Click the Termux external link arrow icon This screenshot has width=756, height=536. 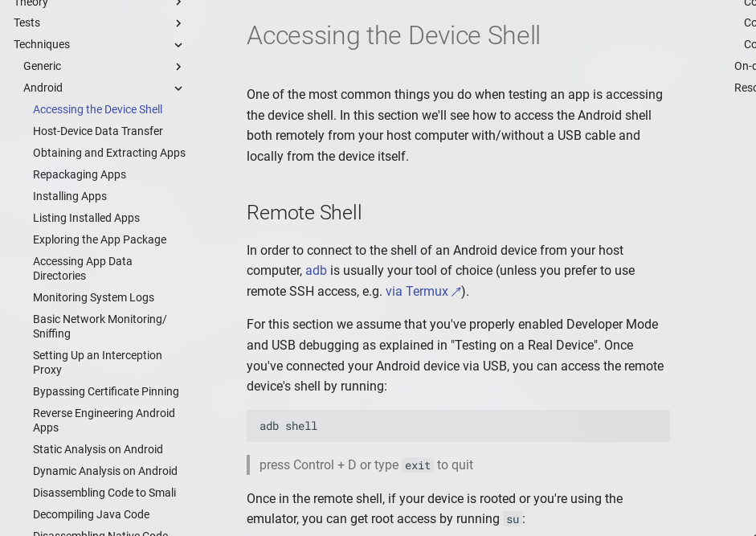[x=456, y=292]
